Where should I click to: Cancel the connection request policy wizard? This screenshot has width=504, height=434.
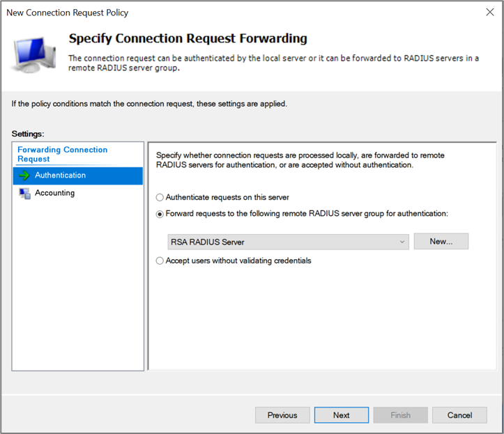[459, 415]
